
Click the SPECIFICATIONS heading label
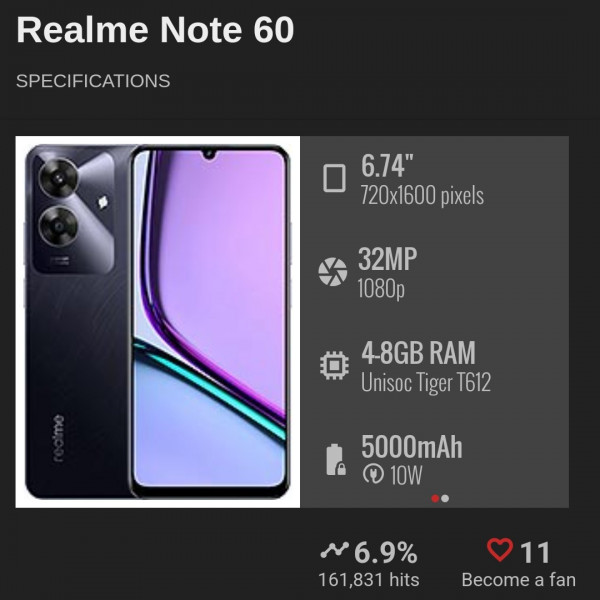(x=93, y=81)
